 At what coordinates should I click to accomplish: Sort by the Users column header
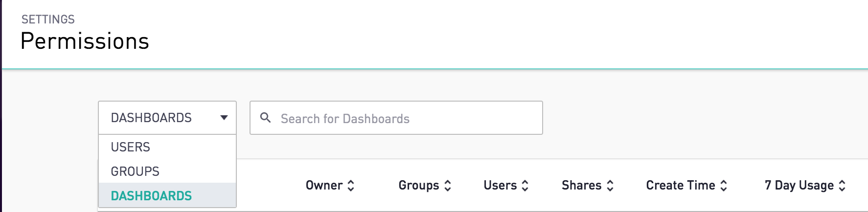500,186
